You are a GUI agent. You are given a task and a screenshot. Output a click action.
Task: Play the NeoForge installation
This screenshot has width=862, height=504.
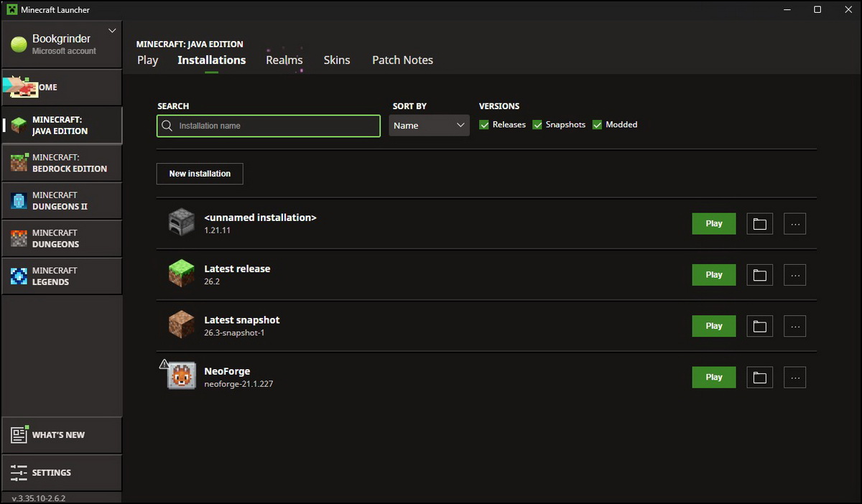coord(714,378)
